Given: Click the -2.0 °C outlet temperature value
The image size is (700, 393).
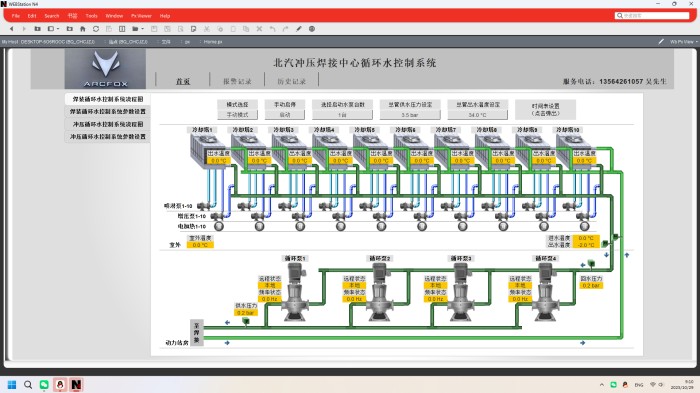Looking at the screenshot, I should [586, 245].
